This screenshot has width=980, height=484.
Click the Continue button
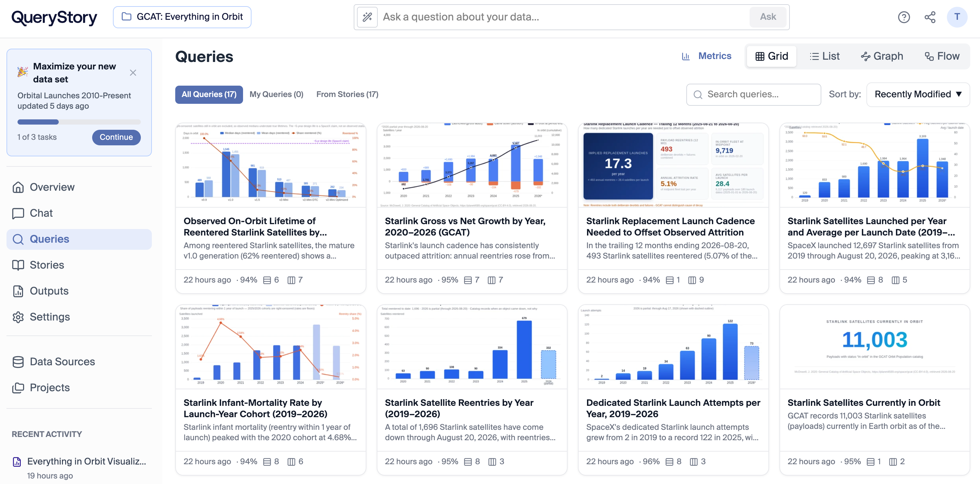coord(116,137)
